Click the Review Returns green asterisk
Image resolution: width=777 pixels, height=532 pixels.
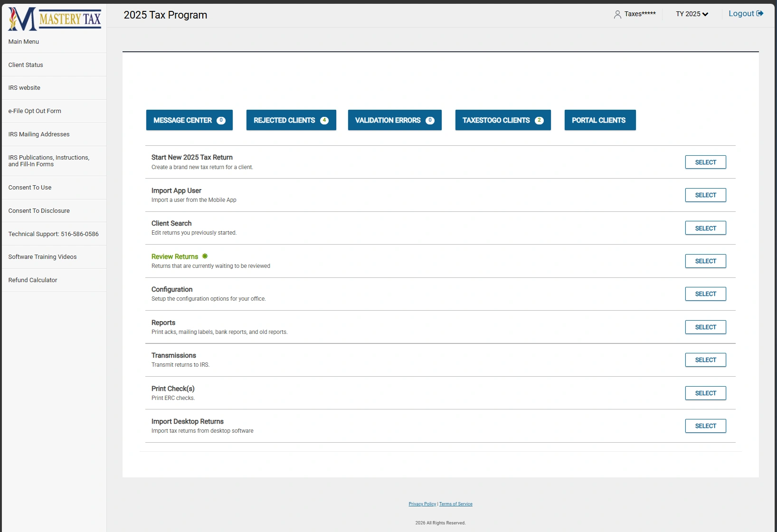205,256
